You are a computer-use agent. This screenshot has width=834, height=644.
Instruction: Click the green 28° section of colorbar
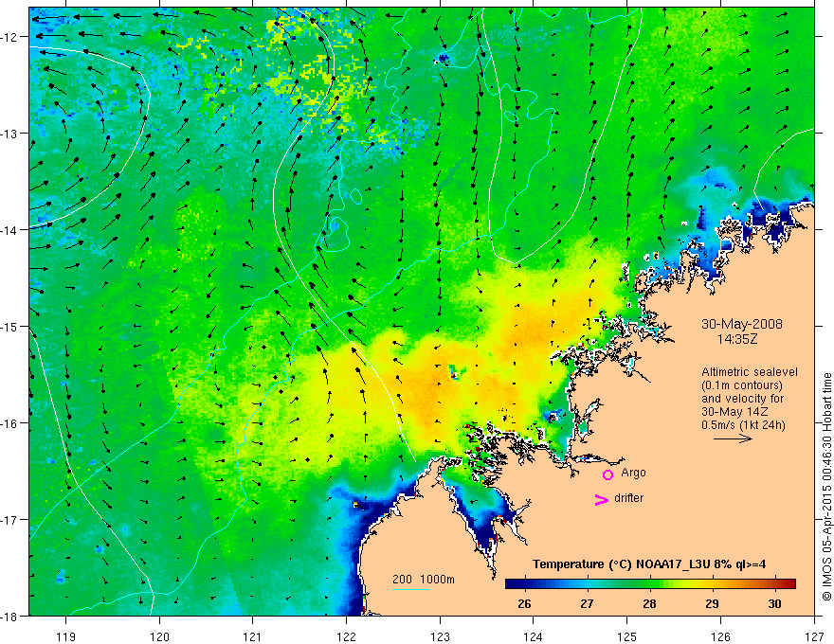click(x=649, y=584)
